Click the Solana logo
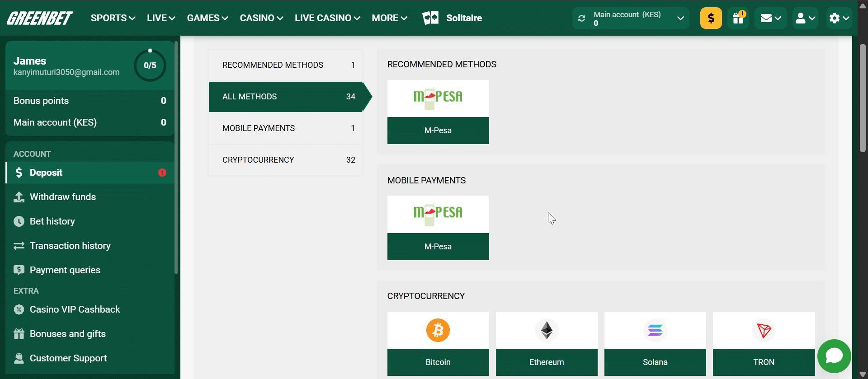 (655, 330)
